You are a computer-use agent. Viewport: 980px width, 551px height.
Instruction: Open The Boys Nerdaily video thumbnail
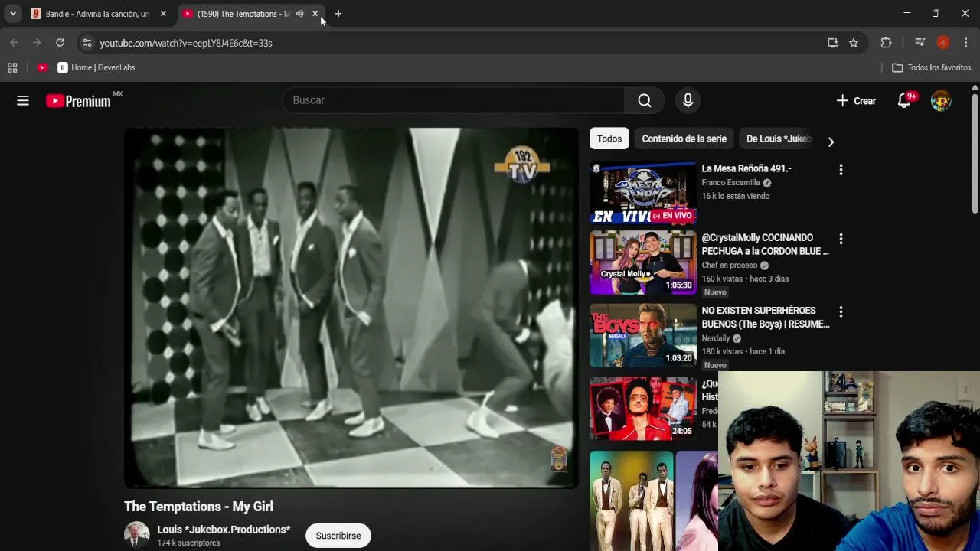(643, 336)
